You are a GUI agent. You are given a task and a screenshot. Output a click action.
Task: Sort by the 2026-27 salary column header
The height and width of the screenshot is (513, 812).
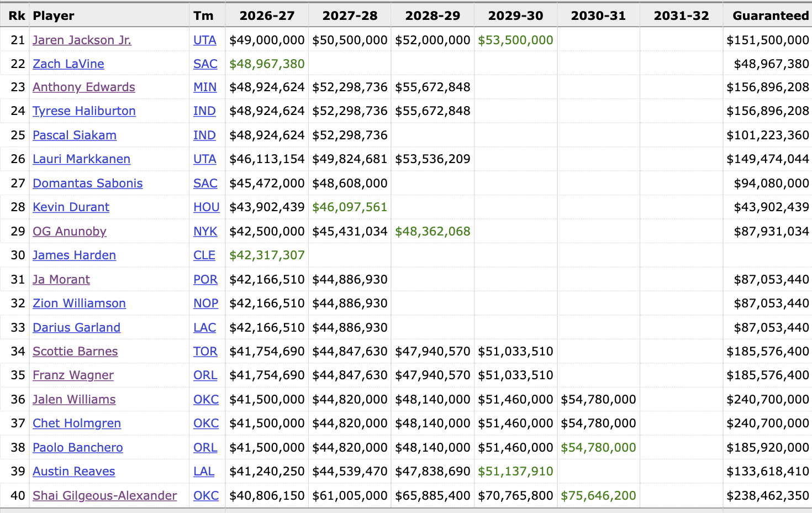tap(267, 15)
